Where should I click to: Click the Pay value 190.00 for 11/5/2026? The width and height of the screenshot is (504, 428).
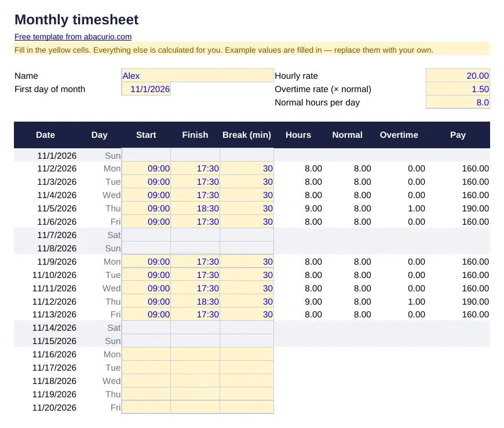tap(476, 208)
